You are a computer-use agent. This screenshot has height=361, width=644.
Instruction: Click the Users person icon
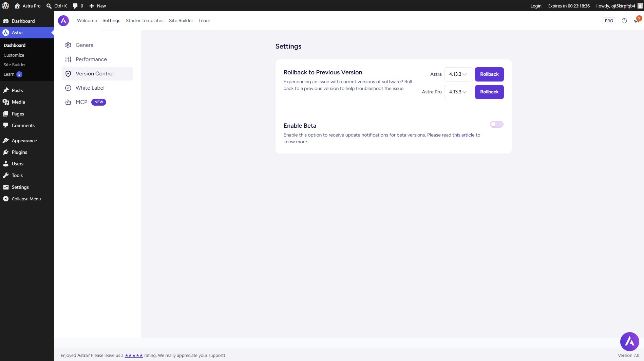click(6, 164)
